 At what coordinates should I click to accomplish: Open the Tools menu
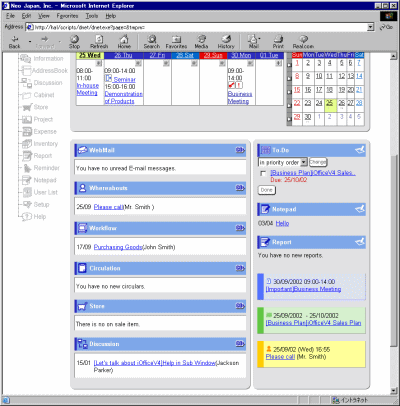coord(92,16)
